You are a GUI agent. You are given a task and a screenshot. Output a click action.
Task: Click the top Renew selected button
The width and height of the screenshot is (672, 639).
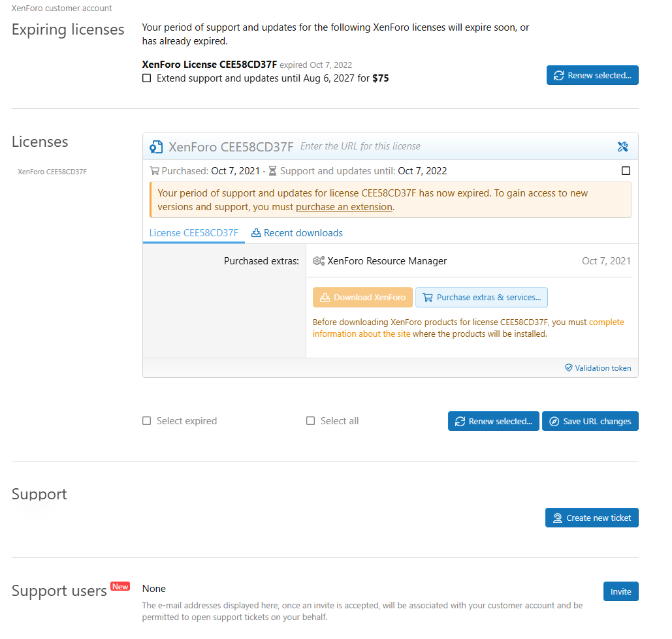point(592,75)
